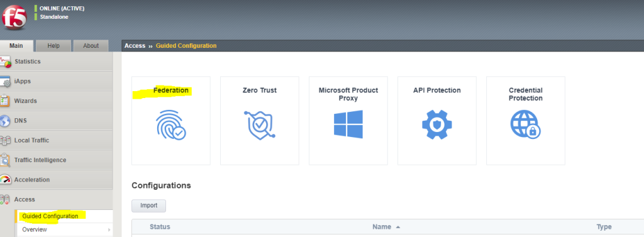Open the Federation fingerprint icon

[171, 125]
